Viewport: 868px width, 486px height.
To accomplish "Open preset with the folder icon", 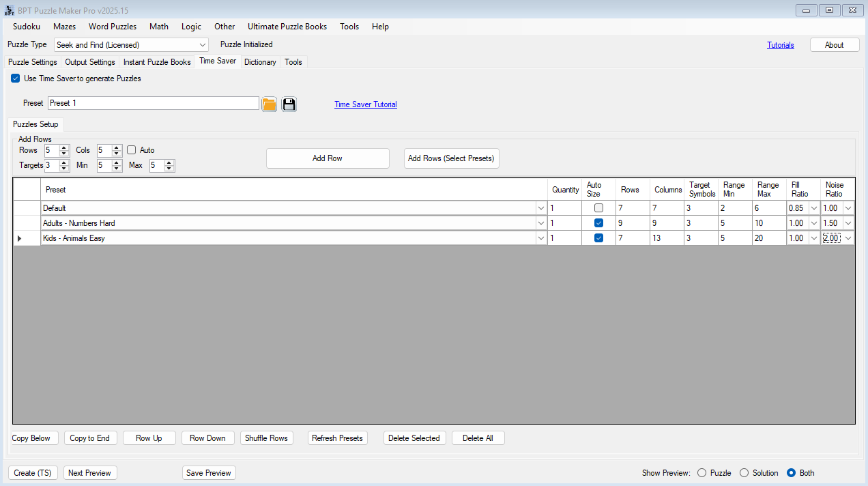I will tap(269, 104).
